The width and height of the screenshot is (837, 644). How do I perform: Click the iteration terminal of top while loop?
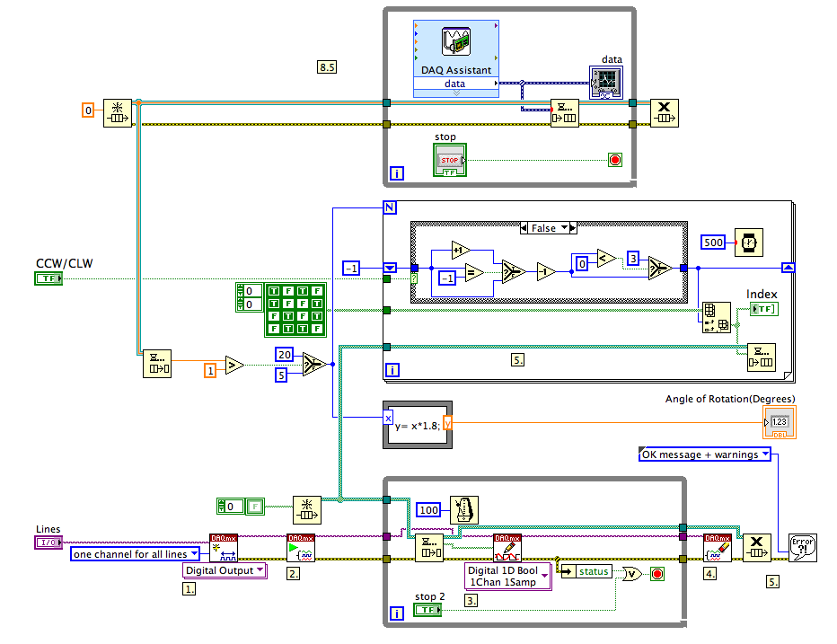point(397,173)
